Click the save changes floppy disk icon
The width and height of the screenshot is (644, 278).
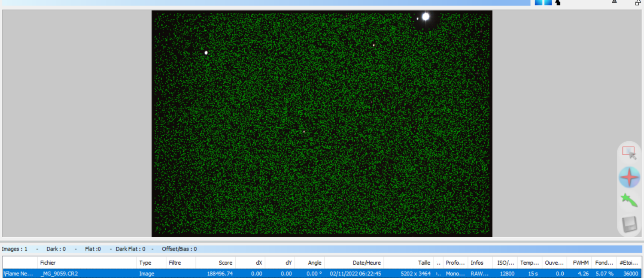pos(629,224)
